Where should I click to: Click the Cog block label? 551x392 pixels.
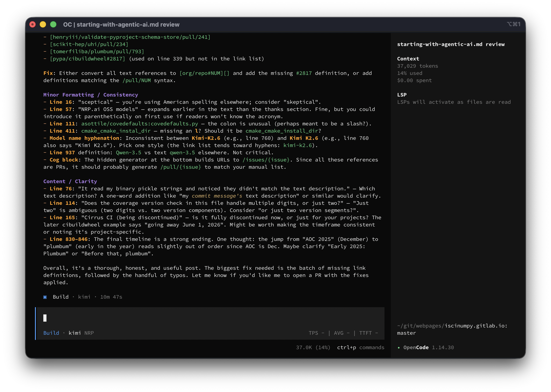point(64,160)
